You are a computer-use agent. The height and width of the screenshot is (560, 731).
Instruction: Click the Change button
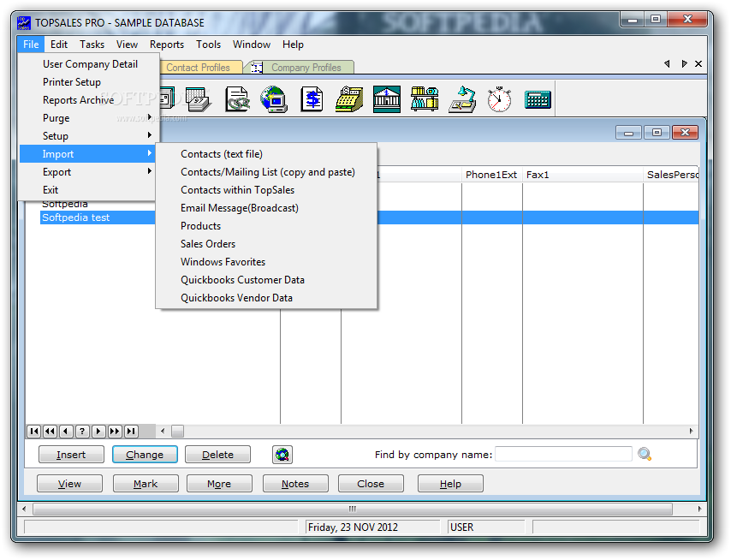[x=145, y=455]
